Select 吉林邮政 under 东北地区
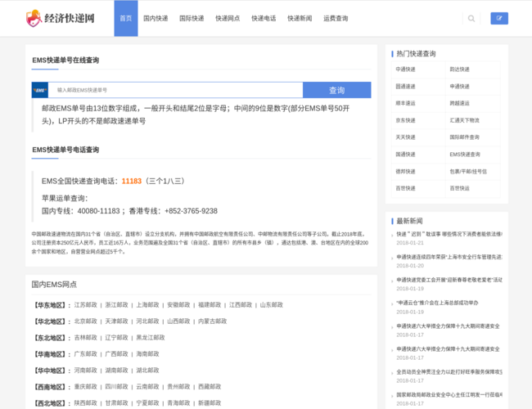The width and height of the screenshot is (532, 409). pyautogui.click(x=85, y=338)
